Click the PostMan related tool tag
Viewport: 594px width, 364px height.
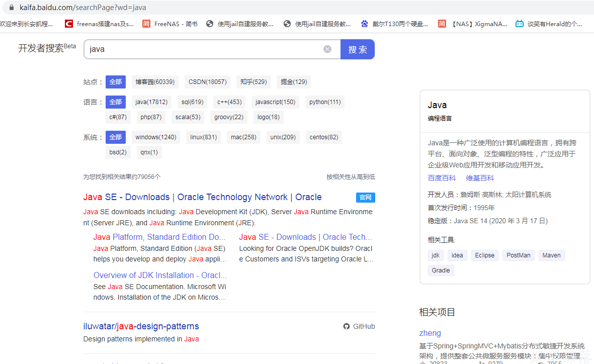pos(518,255)
